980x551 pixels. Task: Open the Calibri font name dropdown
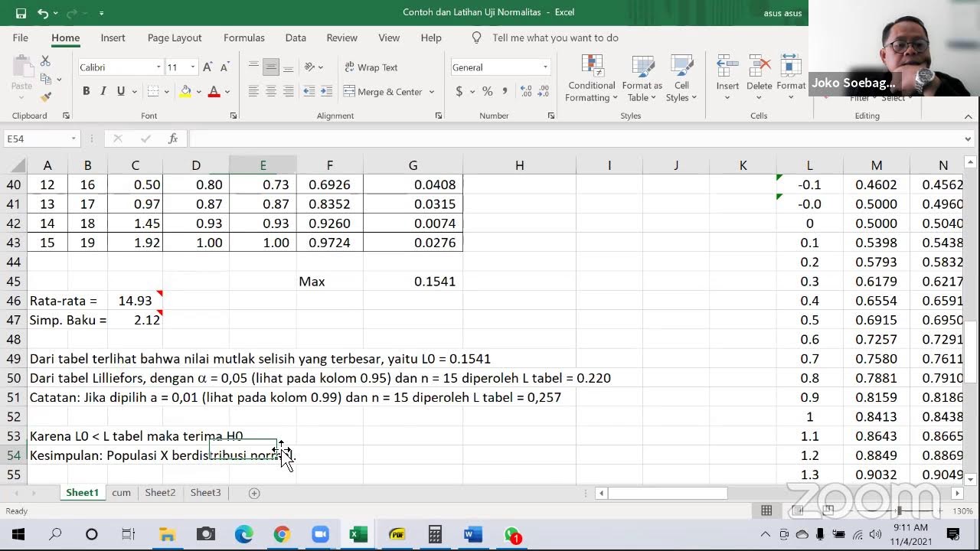[x=158, y=67]
